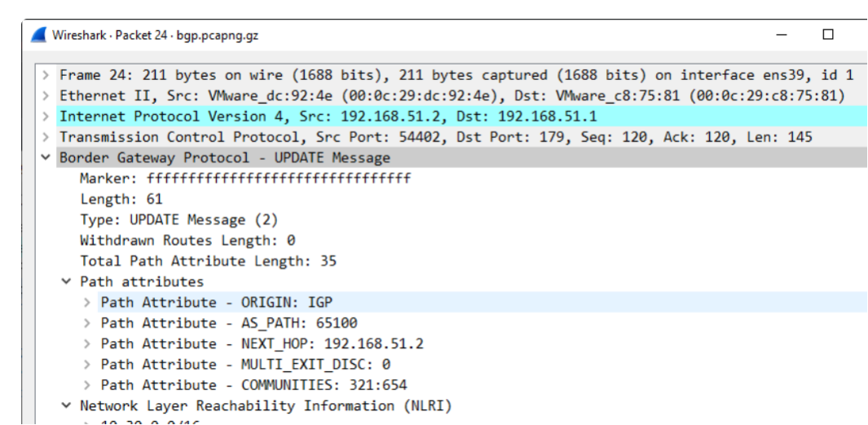This screenshot has height=425, width=868.
Task: Select Type: UPDATE Message (2) row
Action: pyautogui.click(x=178, y=219)
